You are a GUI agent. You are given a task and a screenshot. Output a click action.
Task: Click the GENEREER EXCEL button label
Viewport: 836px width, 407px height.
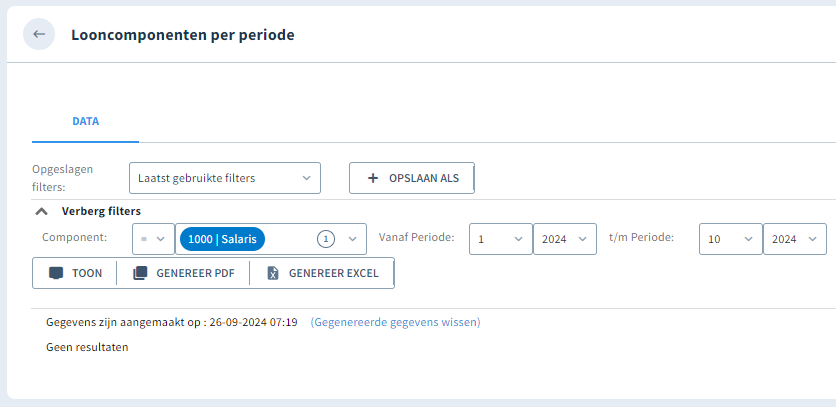(334, 273)
